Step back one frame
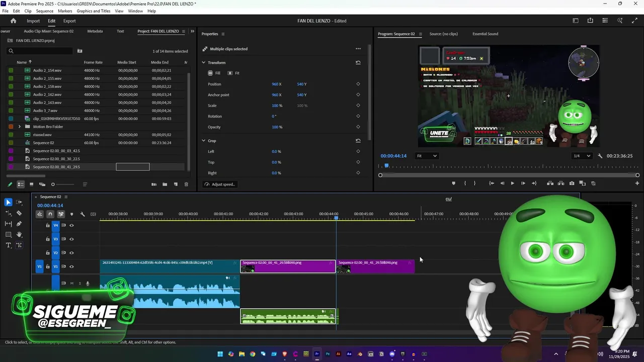The width and height of the screenshot is (644, 362). point(502,184)
